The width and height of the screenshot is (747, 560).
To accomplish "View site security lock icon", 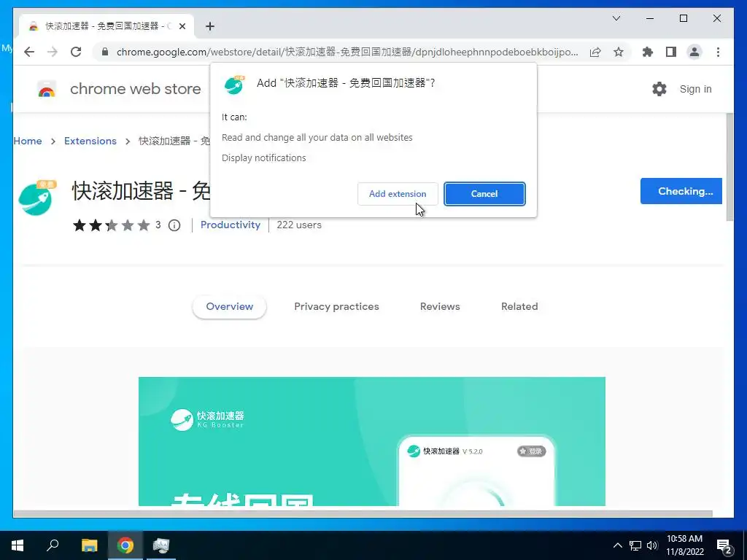I will [105, 52].
